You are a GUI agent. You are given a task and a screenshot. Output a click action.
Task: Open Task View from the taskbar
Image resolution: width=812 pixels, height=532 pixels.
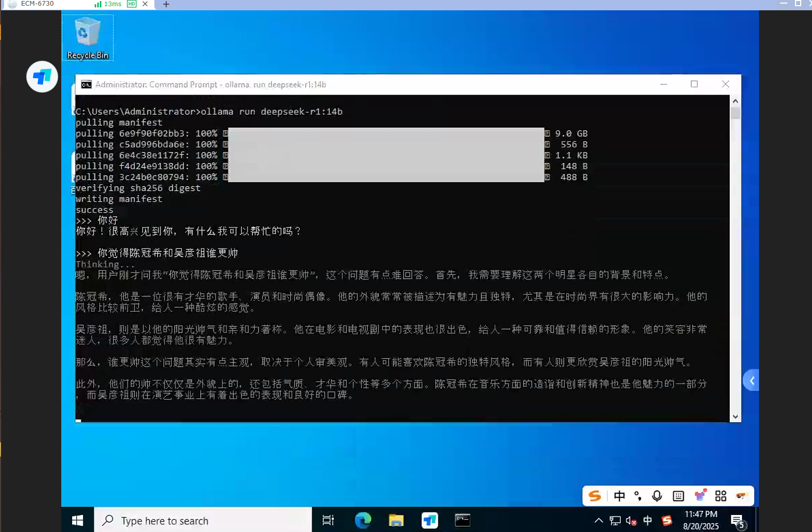[x=328, y=520]
